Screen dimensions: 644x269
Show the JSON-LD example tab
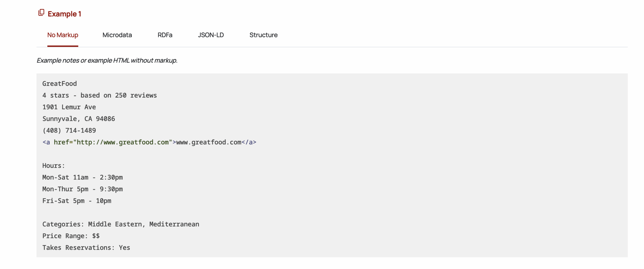(211, 35)
